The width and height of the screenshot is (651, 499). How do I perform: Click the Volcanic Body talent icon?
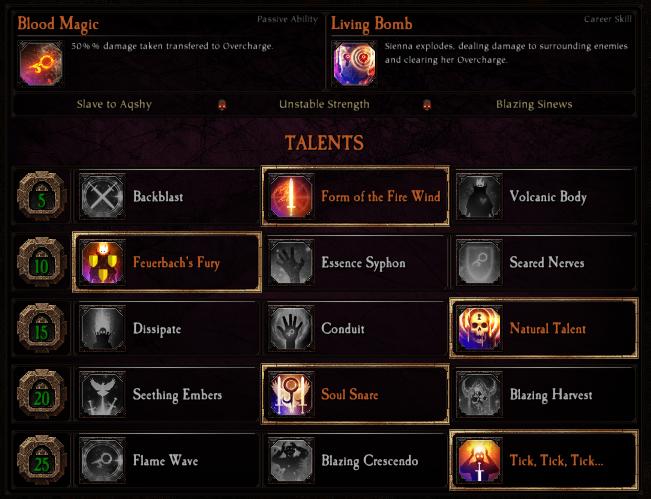coord(479,196)
